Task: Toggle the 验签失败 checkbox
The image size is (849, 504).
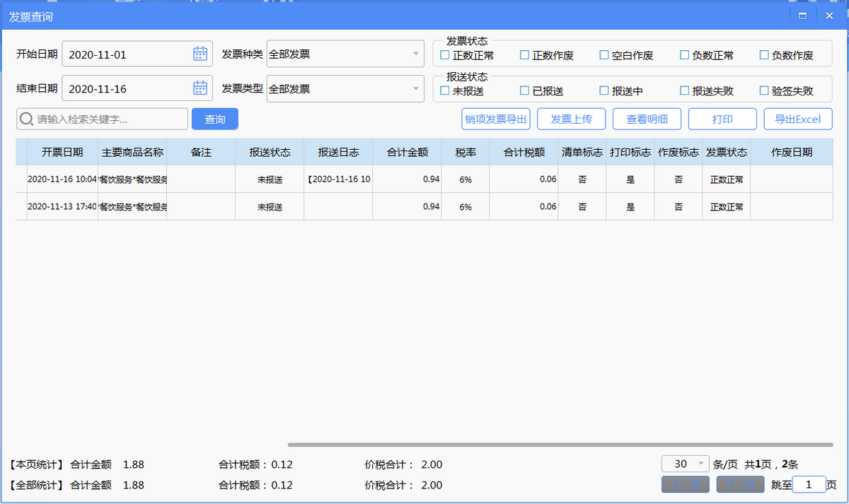Action: coord(764,90)
